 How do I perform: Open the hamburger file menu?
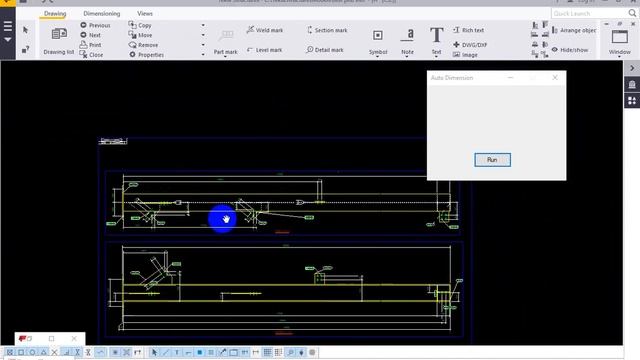click(x=8, y=27)
